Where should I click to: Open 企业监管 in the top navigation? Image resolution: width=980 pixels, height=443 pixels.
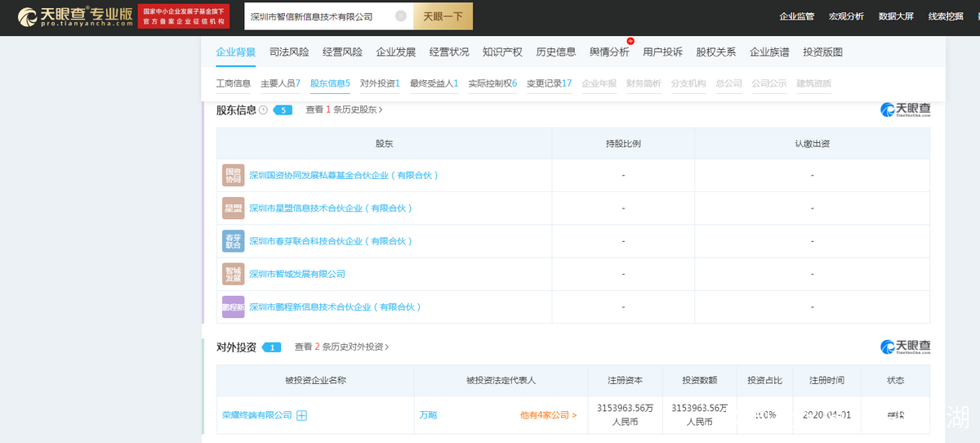pos(796,16)
